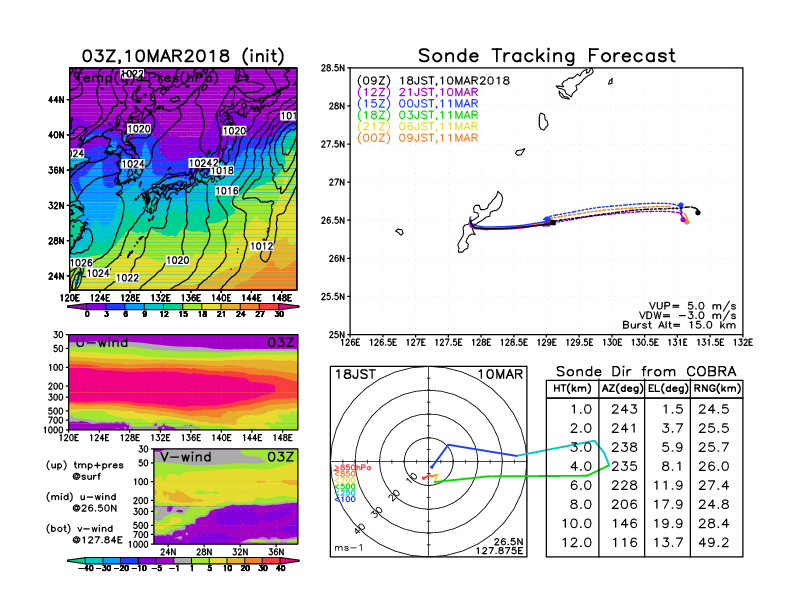
Task: Select the green "<500" level legend
Action: pyautogui.click(x=344, y=487)
